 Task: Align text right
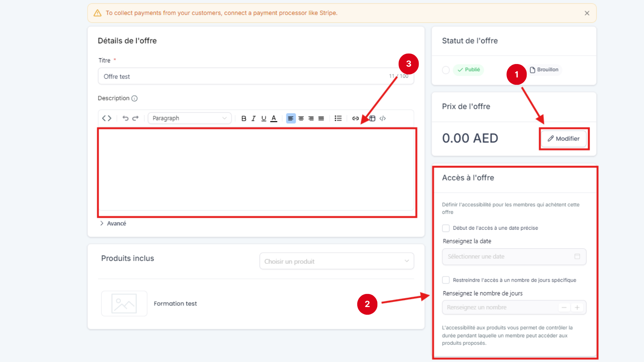(311, 118)
